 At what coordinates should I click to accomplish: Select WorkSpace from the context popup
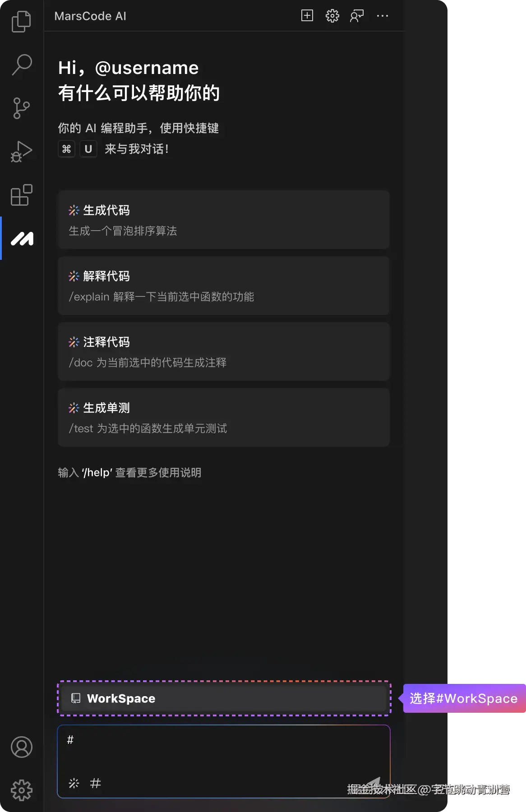(x=224, y=698)
